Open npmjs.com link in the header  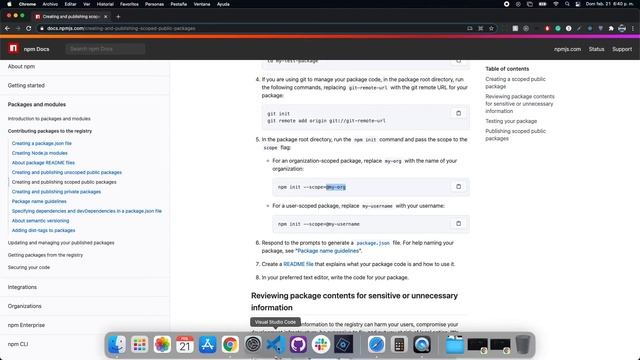coord(567,49)
